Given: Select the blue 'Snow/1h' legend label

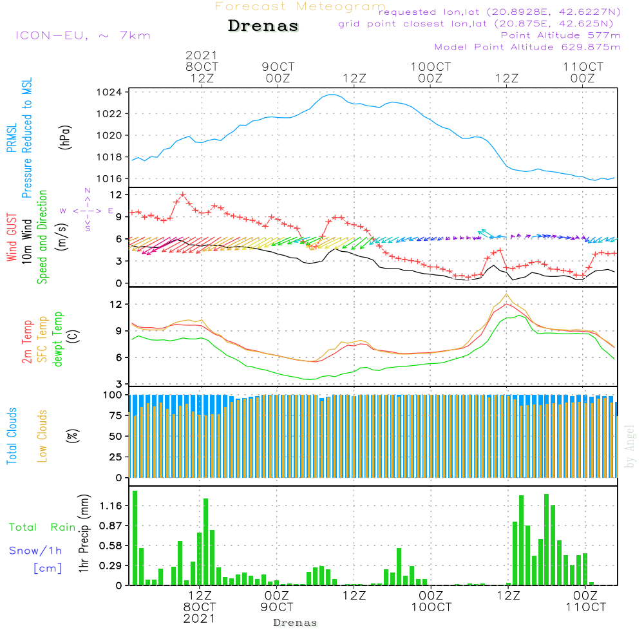Looking at the screenshot, I should pos(35,551).
